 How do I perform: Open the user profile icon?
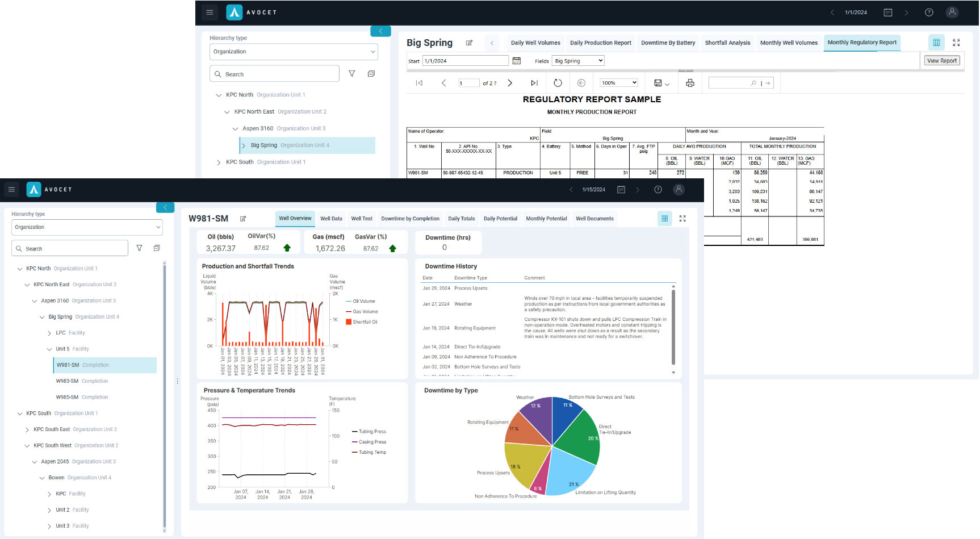coord(952,12)
